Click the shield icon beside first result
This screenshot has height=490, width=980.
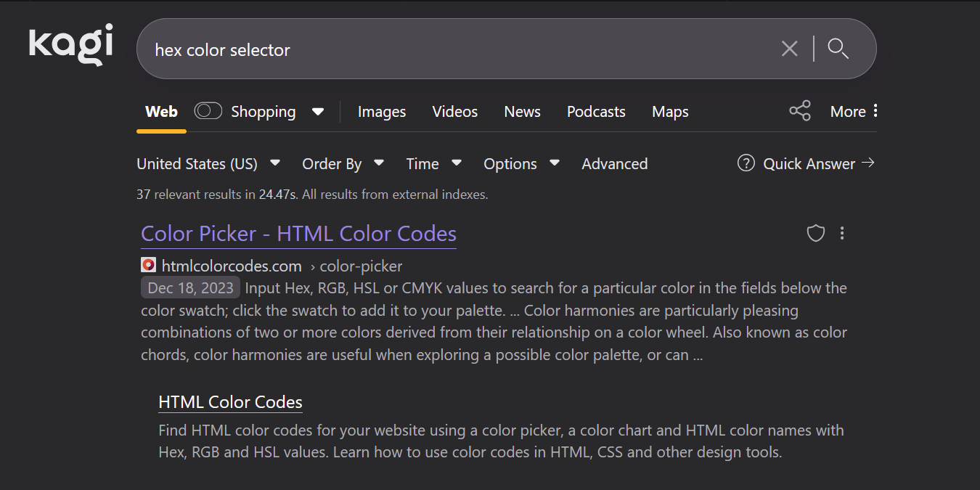pos(816,233)
